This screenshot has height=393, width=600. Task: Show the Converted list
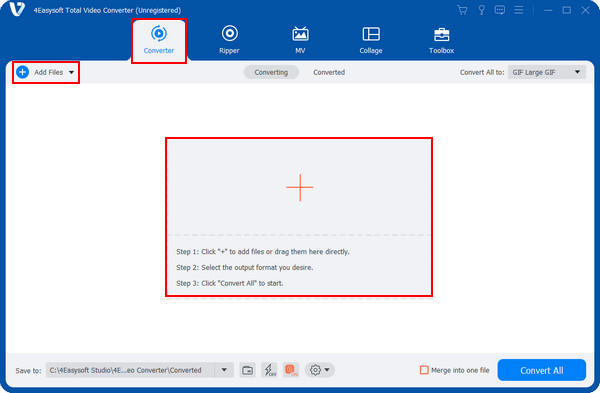click(329, 72)
